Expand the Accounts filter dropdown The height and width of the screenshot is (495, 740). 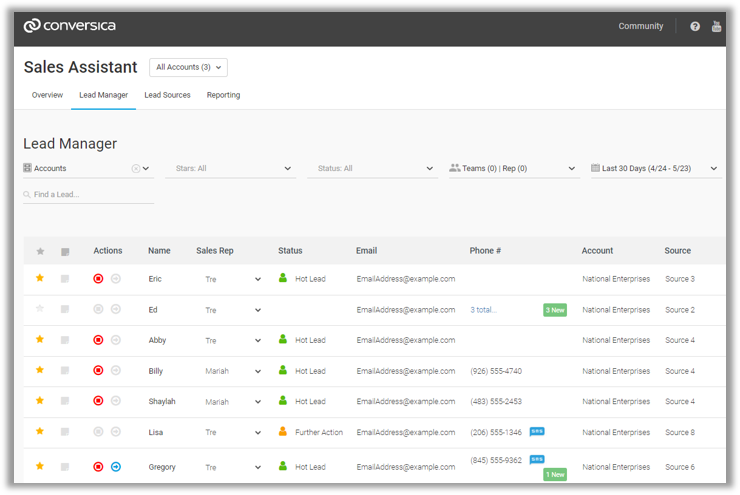146,168
